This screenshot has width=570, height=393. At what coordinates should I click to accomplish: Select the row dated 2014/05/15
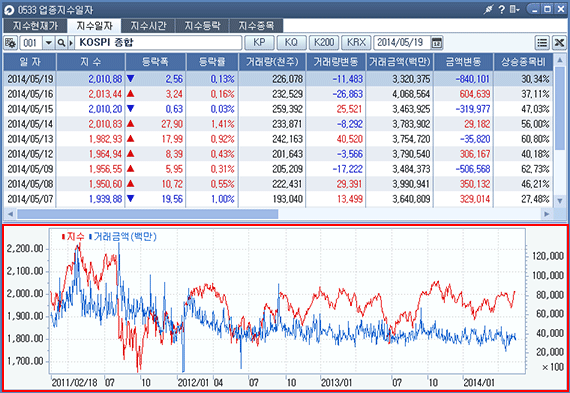(x=278, y=109)
